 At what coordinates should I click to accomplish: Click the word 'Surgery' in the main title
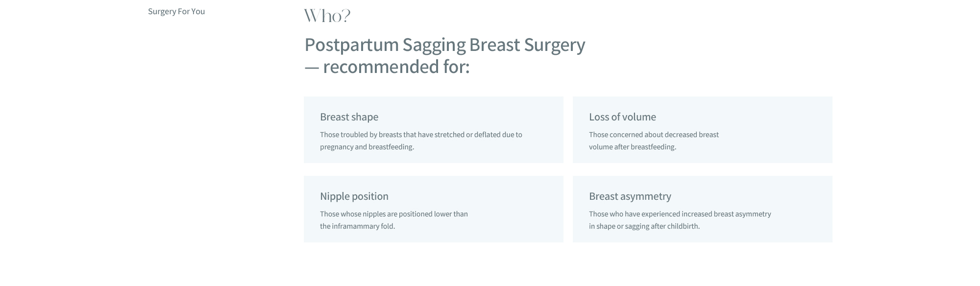click(555, 45)
